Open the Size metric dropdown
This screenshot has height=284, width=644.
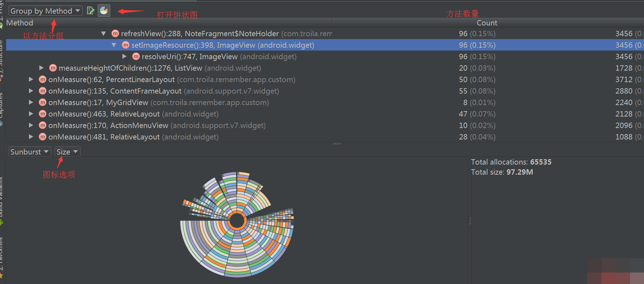click(67, 152)
